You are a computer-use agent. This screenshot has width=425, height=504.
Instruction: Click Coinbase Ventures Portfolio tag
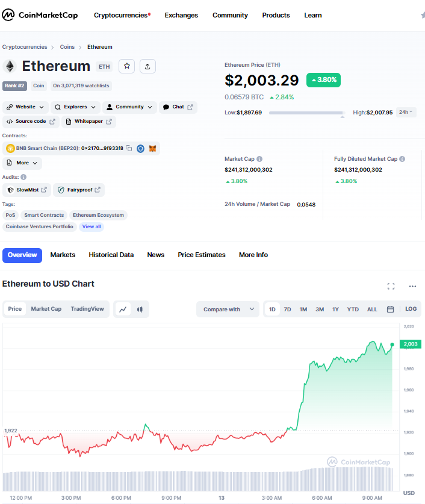(x=40, y=226)
